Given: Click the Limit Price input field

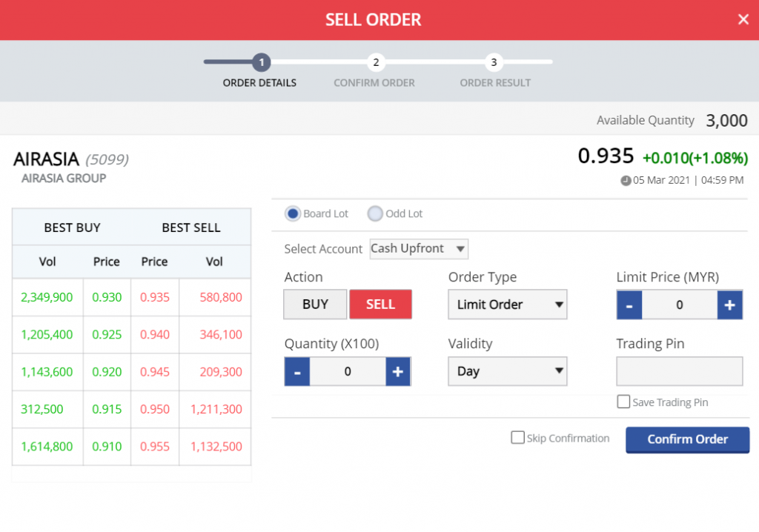Looking at the screenshot, I should point(680,305).
